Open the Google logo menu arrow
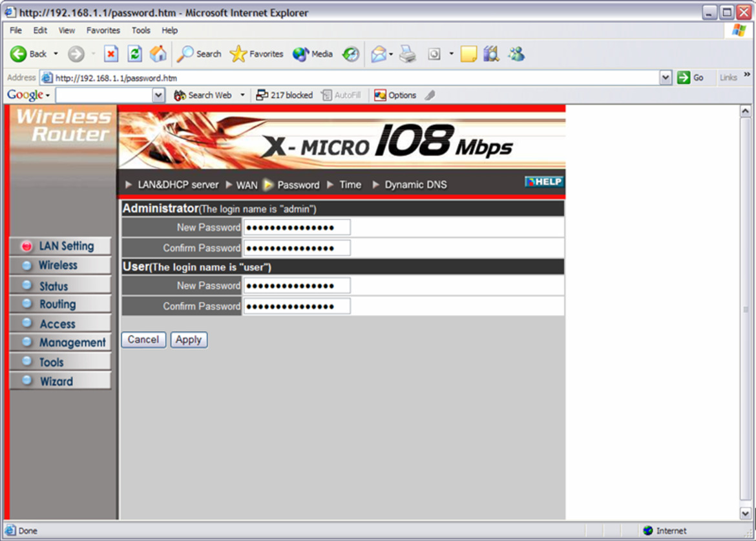 (x=48, y=96)
